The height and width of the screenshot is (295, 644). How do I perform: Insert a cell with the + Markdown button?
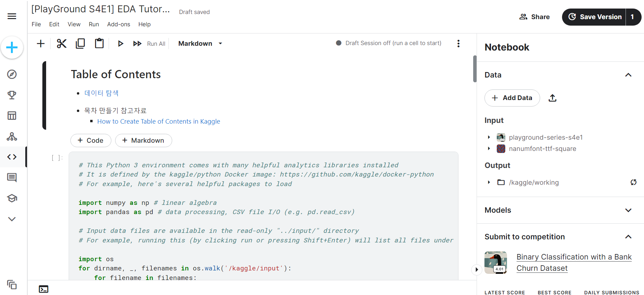tap(143, 140)
